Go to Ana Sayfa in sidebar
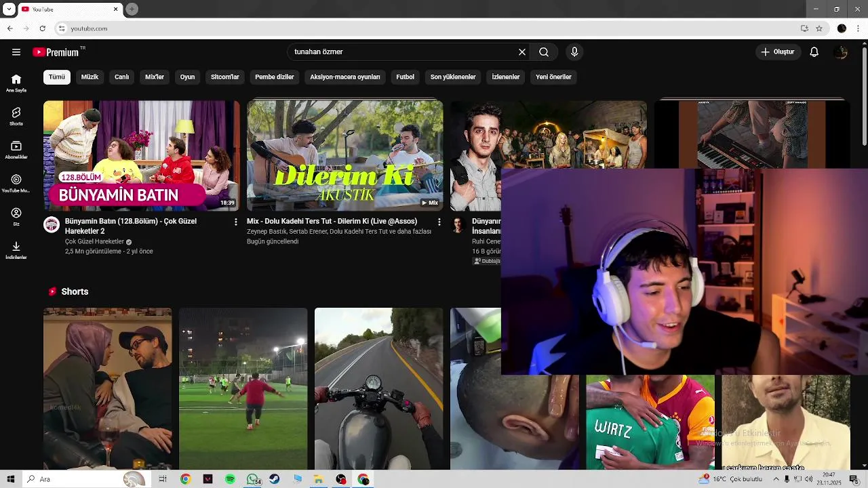The height and width of the screenshot is (488, 868). 16,83
